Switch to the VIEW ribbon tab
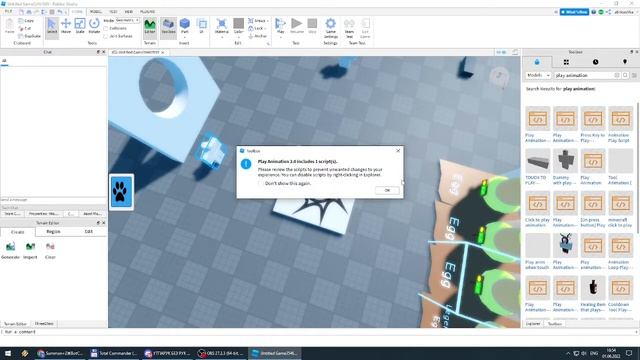The width and height of the screenshot is (640, 360). coord(129,11)
